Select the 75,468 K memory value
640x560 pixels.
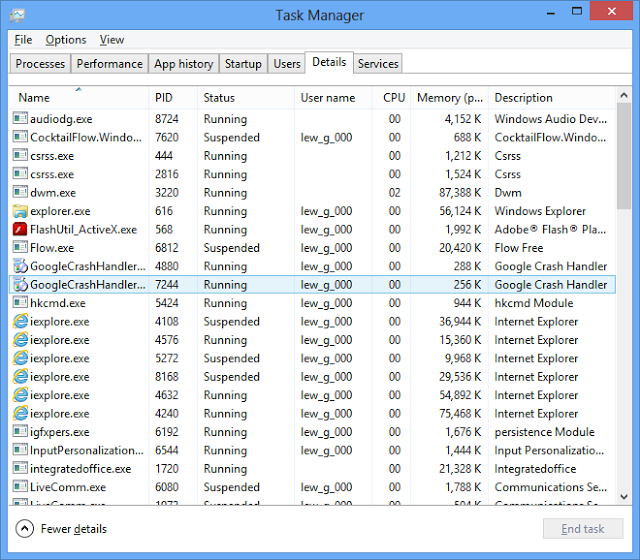[x=460, y=413]
